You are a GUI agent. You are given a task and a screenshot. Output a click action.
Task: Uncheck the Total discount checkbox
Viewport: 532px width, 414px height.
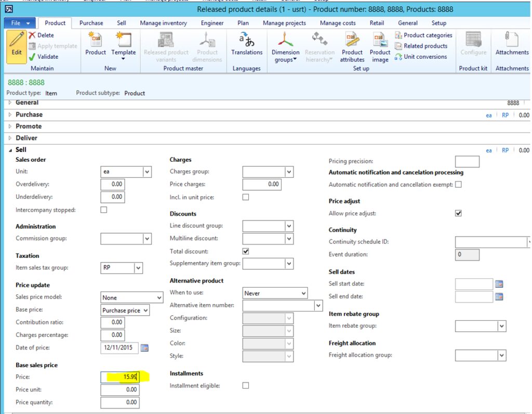(246, 251)
